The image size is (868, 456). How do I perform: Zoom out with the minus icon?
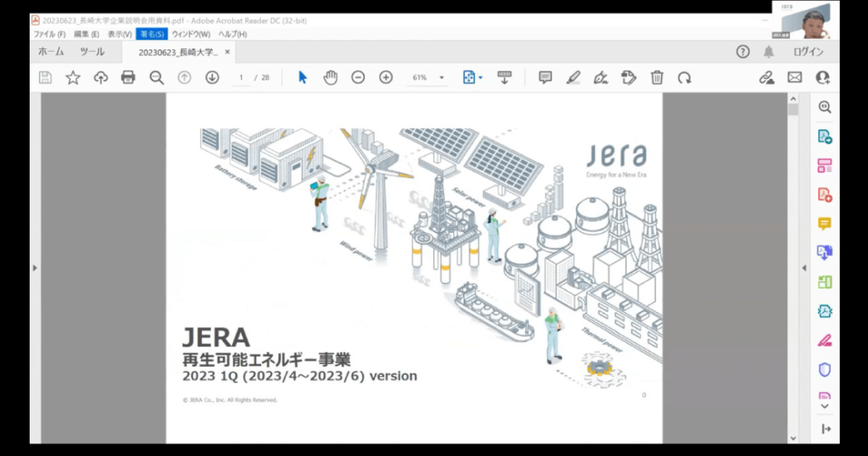coord(359,77)
